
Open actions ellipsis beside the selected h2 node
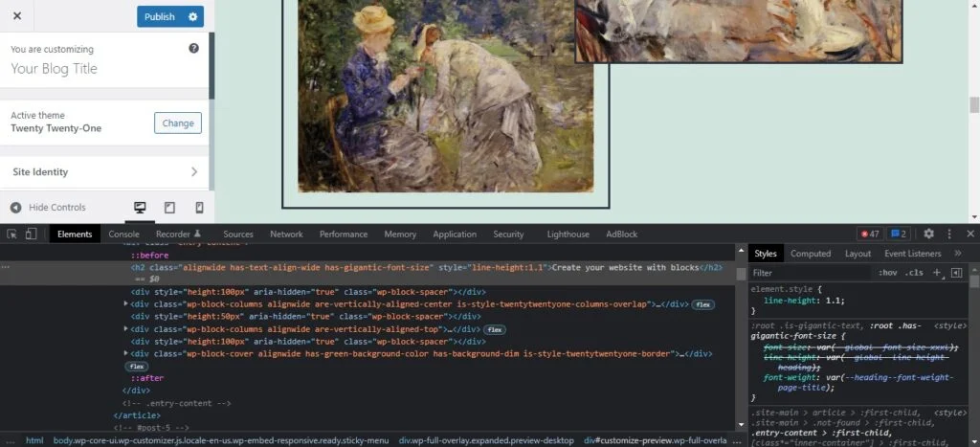[6, 267]
